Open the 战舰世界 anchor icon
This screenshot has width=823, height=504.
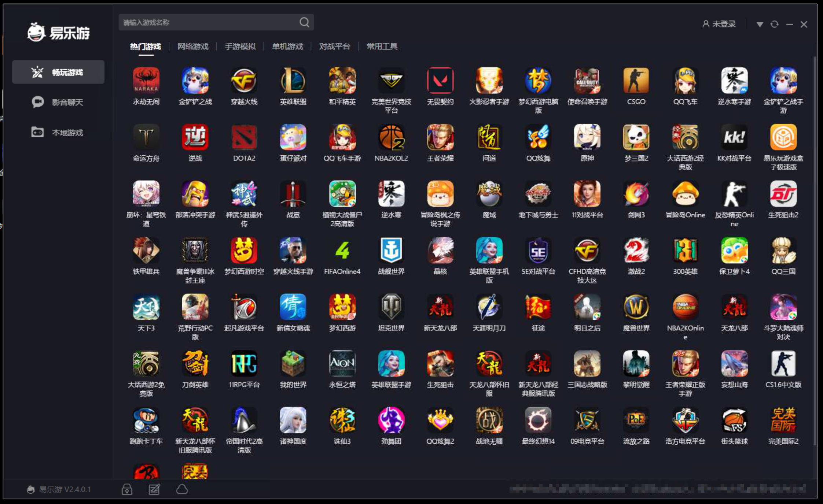click(391, 250)
